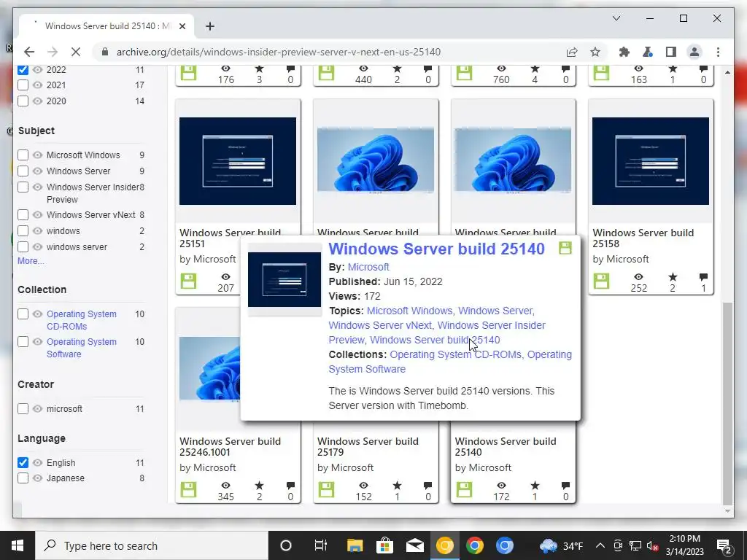Open Windows Server build 25158 thumbnail
Image resolution: width=747 pixels, height=560 pixels.
[x=651, y=161]
